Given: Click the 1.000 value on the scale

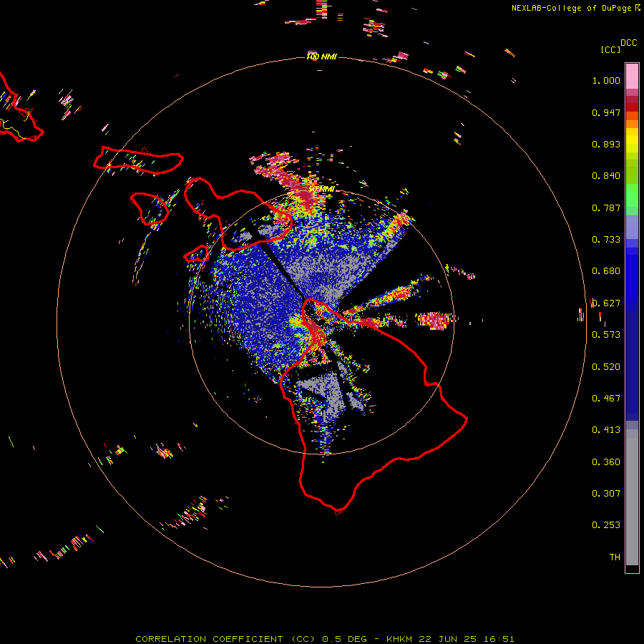Looking at the screenshot, I should click(606, 80).
